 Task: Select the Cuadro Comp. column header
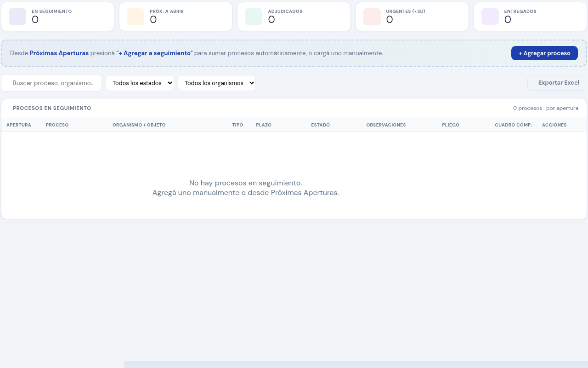(513, 125)
